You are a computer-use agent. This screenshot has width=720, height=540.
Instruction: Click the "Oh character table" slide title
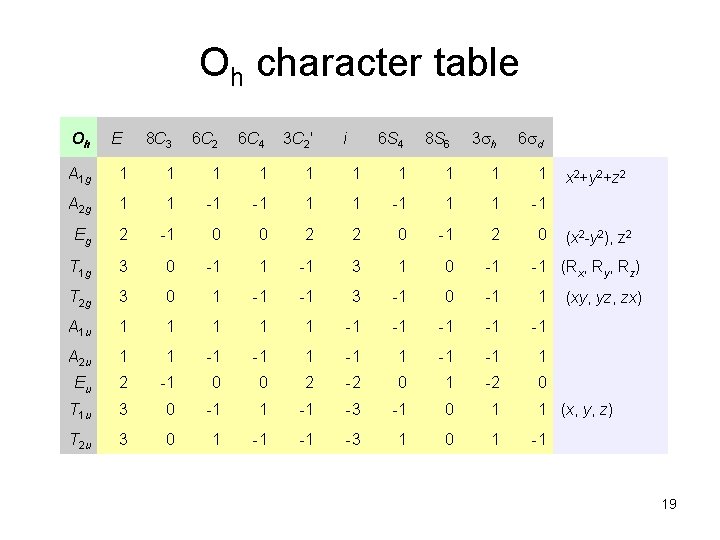[x=359, y=65]
